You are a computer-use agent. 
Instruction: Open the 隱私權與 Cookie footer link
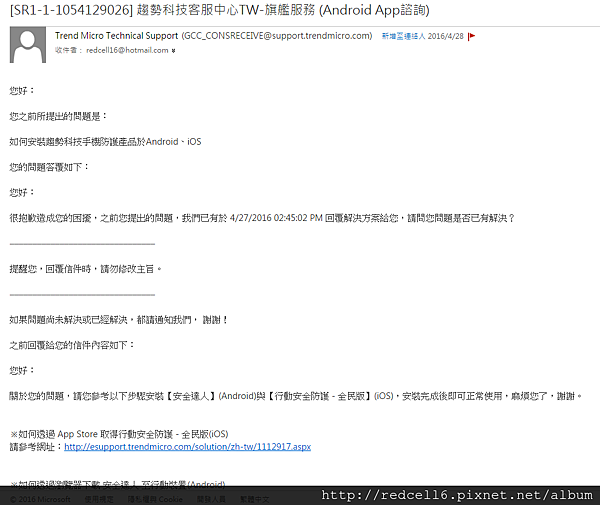(x=155, y=499)
